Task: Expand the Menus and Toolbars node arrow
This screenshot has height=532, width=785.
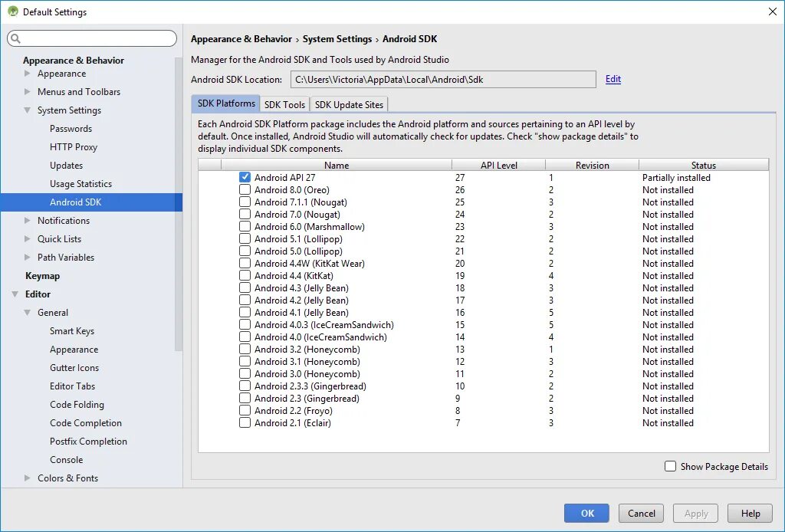Action: coord(28,91)
